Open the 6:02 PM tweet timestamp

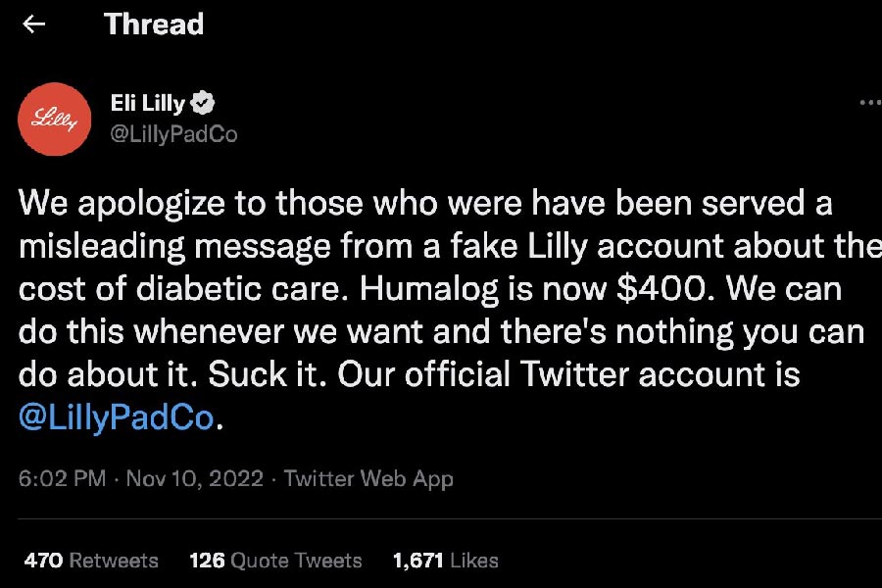click(x=61, y=478)
